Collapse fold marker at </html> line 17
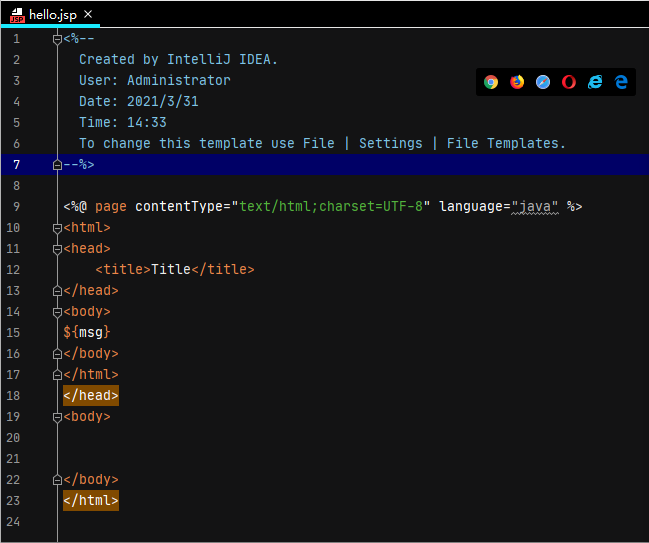Image resolution: width=649 pixels, height=543 pixels. [x=58, y=375]
